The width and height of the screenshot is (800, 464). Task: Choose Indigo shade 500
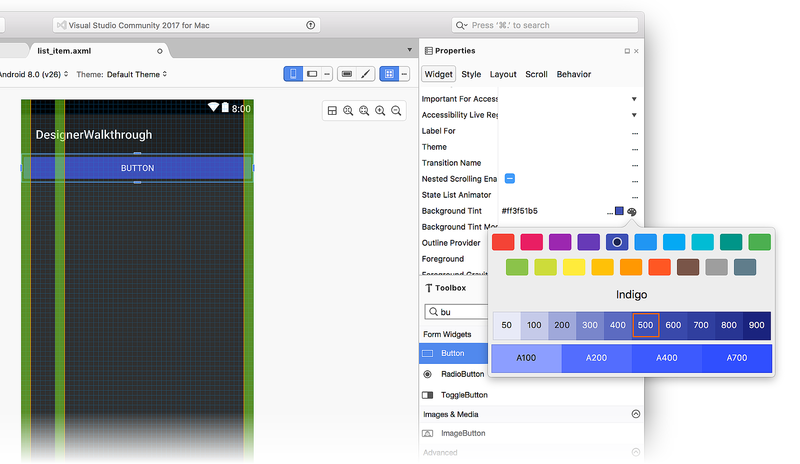tap(645, 325)
